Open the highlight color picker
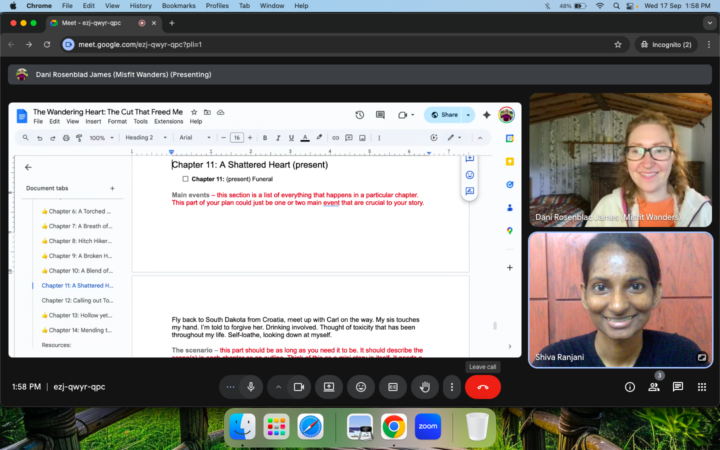 (x=319, y=138)
